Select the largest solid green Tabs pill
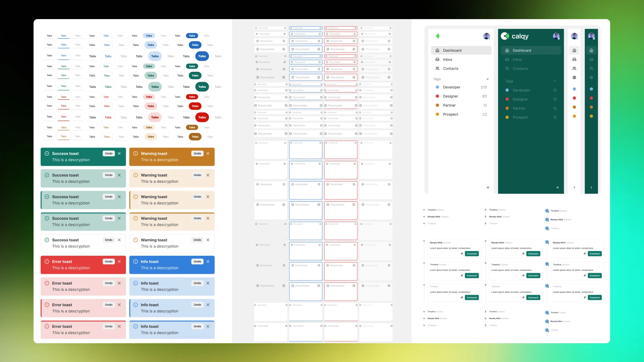Image resolution: width=644 pixels, height=362 pixels. [202, 87]
